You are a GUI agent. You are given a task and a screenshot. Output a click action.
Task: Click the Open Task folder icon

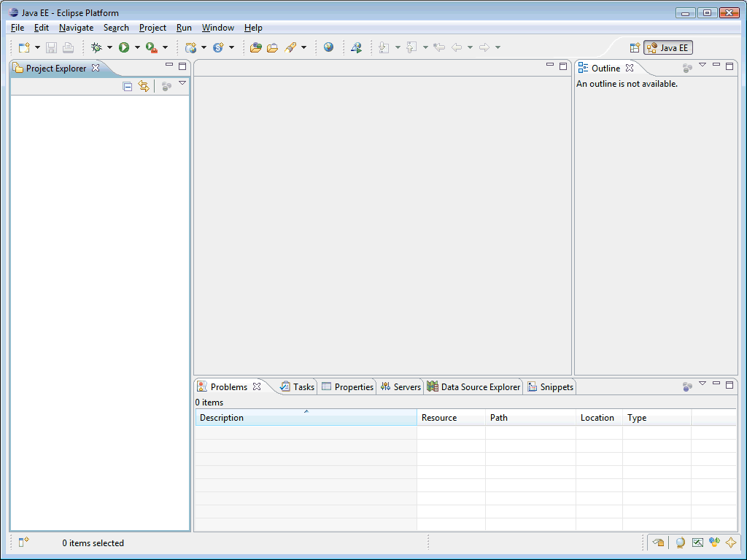[273, 47]
